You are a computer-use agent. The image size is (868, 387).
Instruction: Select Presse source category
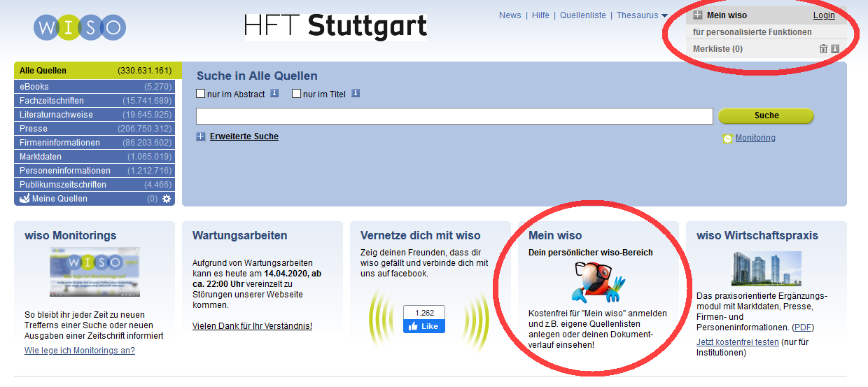[x=94, y=129]
